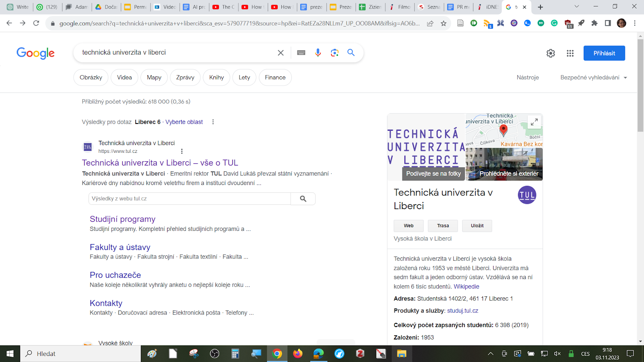
Task: Open the Chrome extensions puzzle icon
Action: point(594,23)
